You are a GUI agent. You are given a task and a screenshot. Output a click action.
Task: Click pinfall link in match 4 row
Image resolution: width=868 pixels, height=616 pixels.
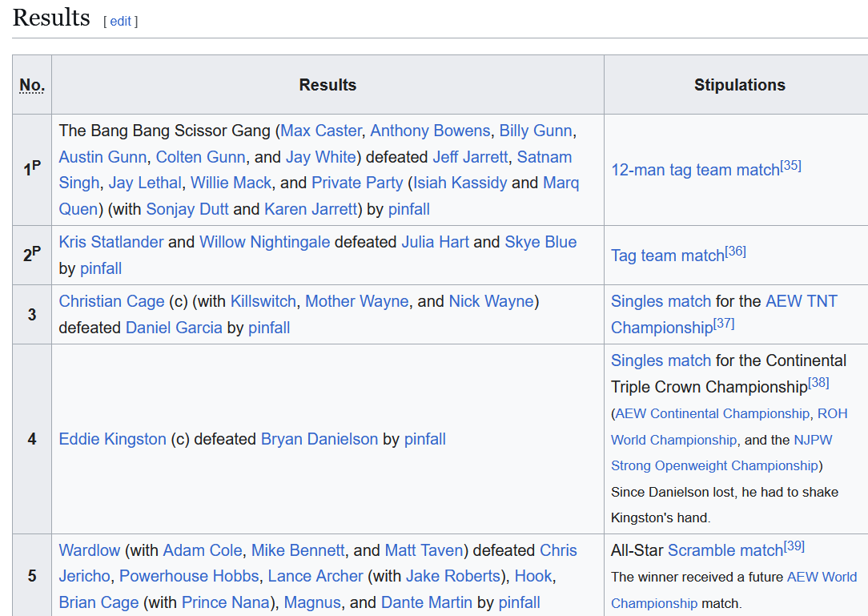coord(425,439)
